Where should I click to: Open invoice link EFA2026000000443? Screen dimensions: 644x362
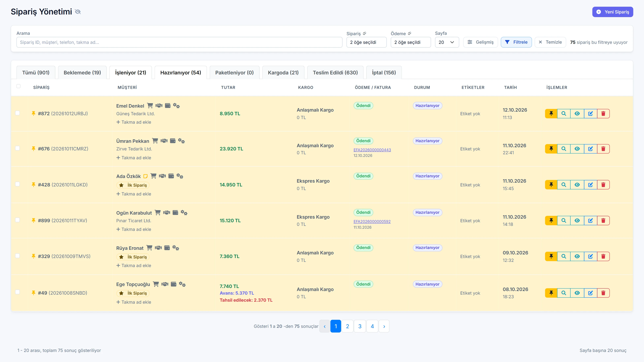pyautogui.click(x=372, y=150)
